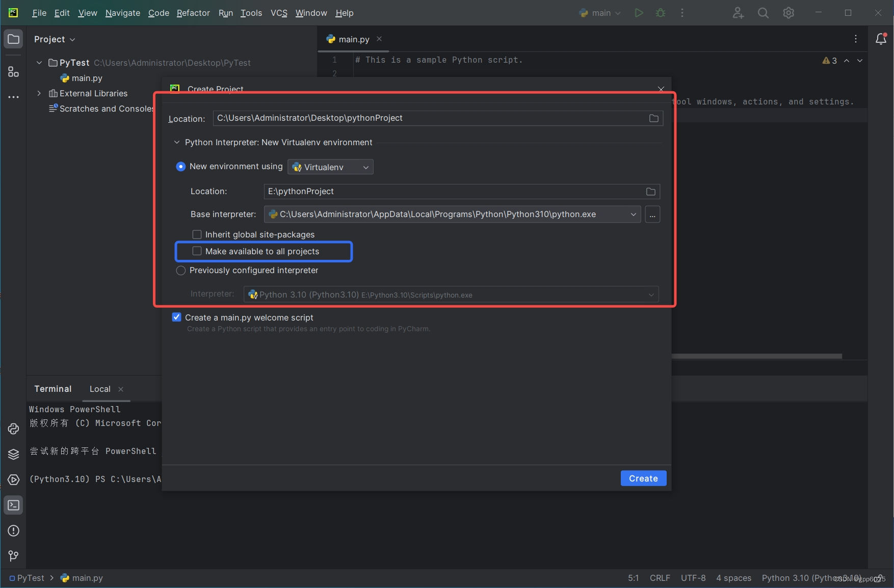Open Code With Me user icon
This screenshot has width=894, height=588.
(x=738, y=13)
